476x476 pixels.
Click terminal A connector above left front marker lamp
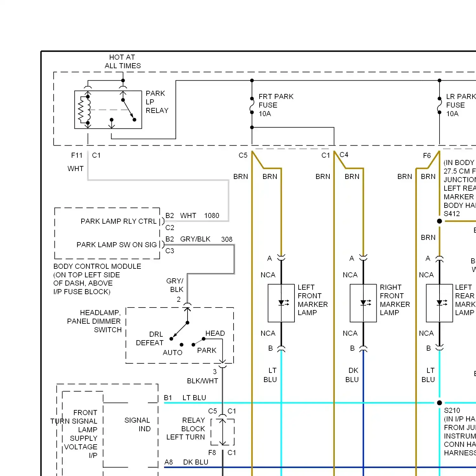coord(281,258)
